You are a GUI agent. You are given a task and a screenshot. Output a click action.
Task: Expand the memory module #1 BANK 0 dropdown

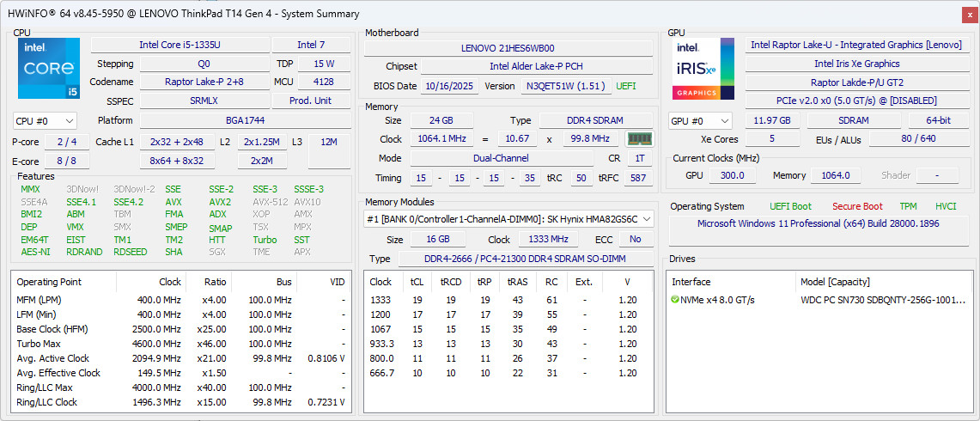[x=508, y=219]
